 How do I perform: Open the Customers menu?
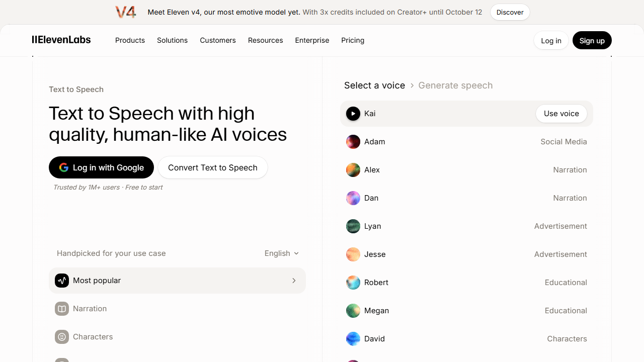point(218,40)
